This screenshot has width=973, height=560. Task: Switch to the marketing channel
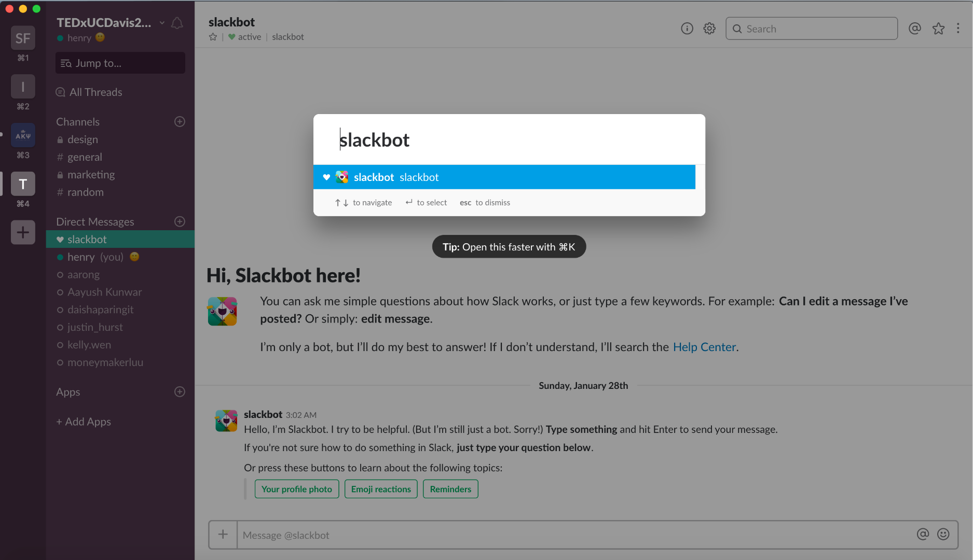pos(91,174)
